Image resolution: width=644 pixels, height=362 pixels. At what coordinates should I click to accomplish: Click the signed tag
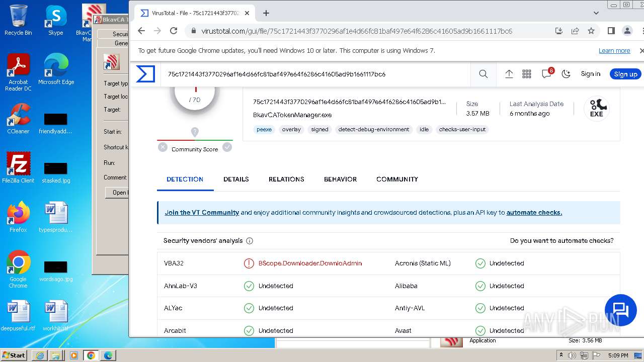pyautogui.click(x=319, y=129)
